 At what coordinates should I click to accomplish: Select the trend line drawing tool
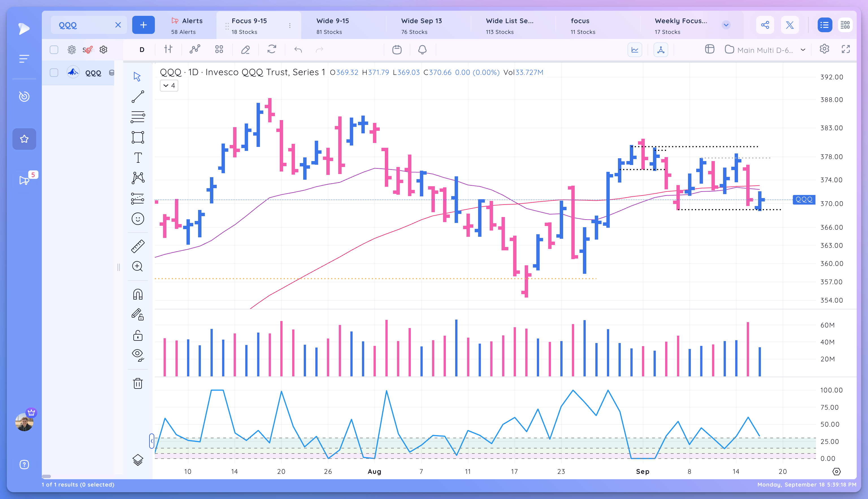[137, 97]
